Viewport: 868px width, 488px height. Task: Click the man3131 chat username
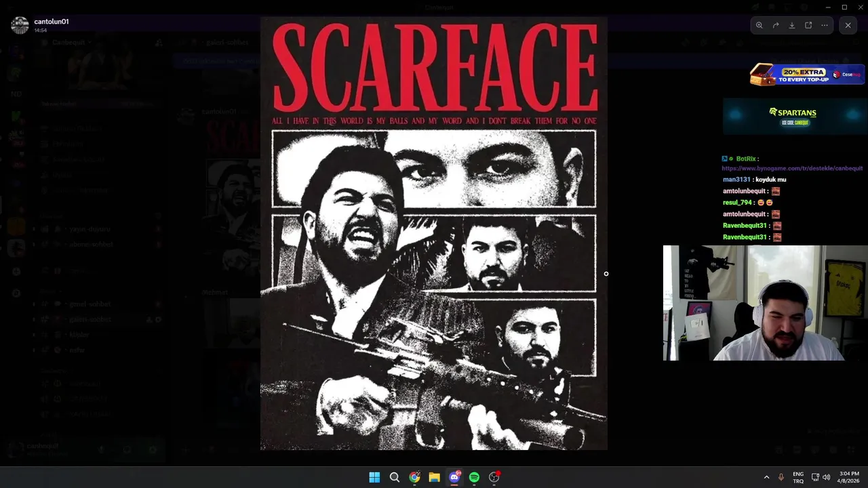[x=736, y=180]
